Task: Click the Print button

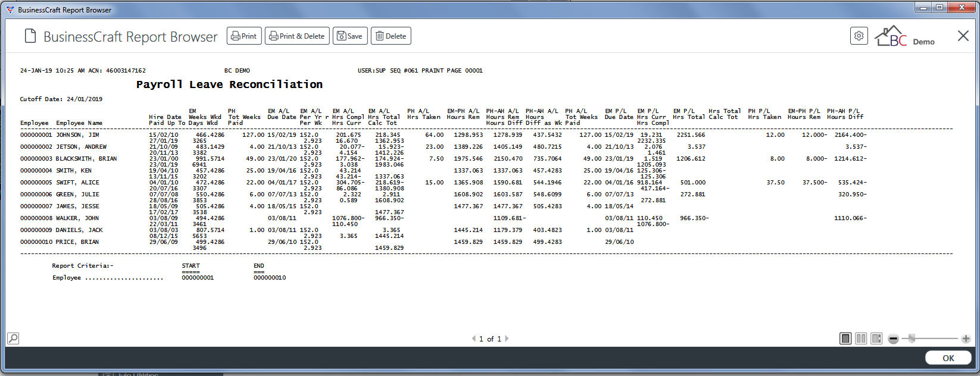Action: [244, 36]
